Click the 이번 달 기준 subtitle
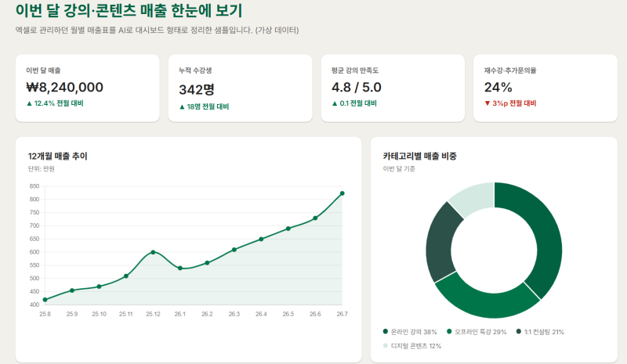This screenshot has width=627, height=364. coord(399,168)
